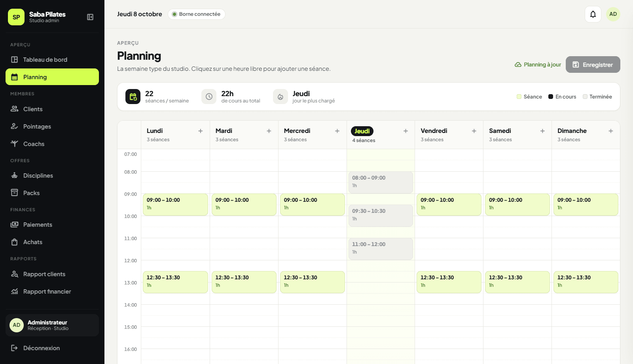The image size is (633, 364).
Task: Click the Séance legend swatch
Action: click(x=519, y=97)
